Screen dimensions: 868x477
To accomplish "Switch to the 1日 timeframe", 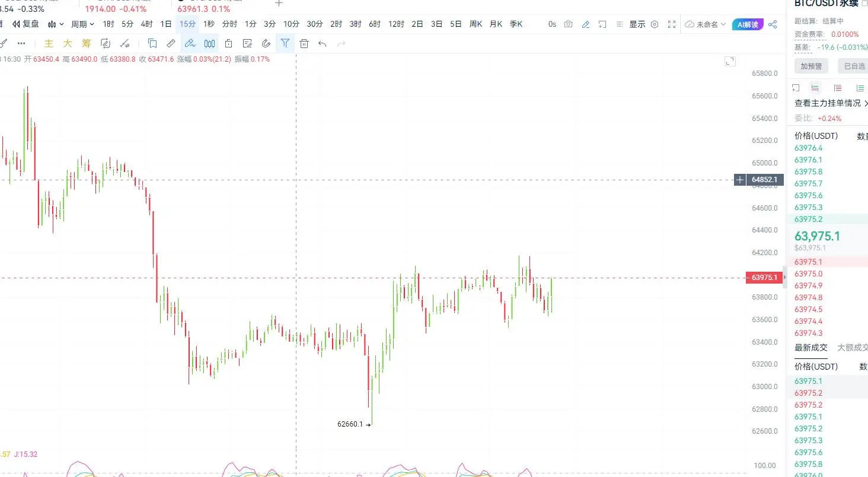I will click(x=166, y=24).
